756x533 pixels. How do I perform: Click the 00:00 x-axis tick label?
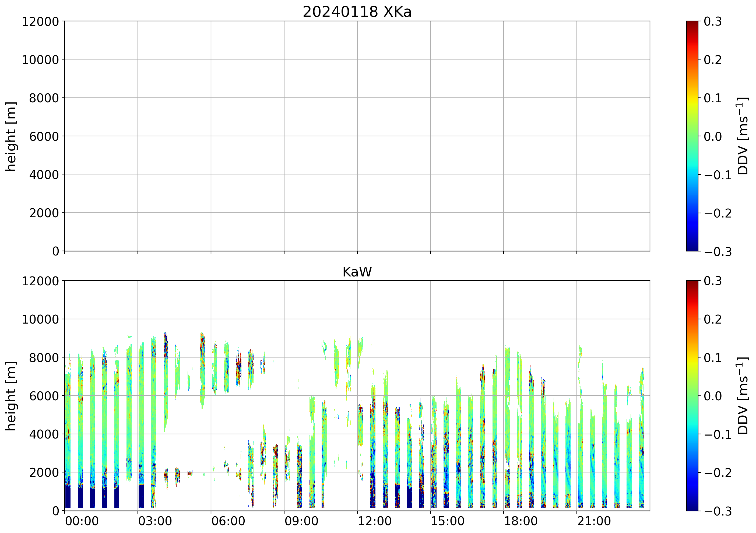82,521
